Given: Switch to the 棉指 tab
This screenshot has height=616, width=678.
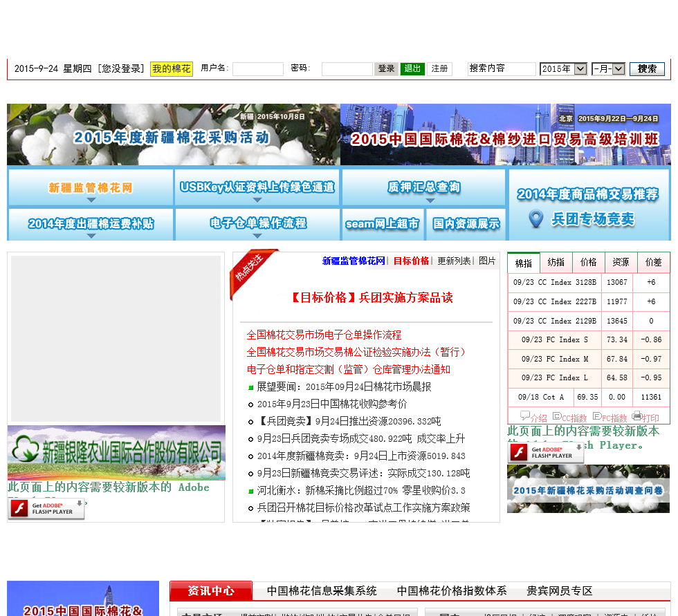Looking at the screenshot, I should coord(524,263).
